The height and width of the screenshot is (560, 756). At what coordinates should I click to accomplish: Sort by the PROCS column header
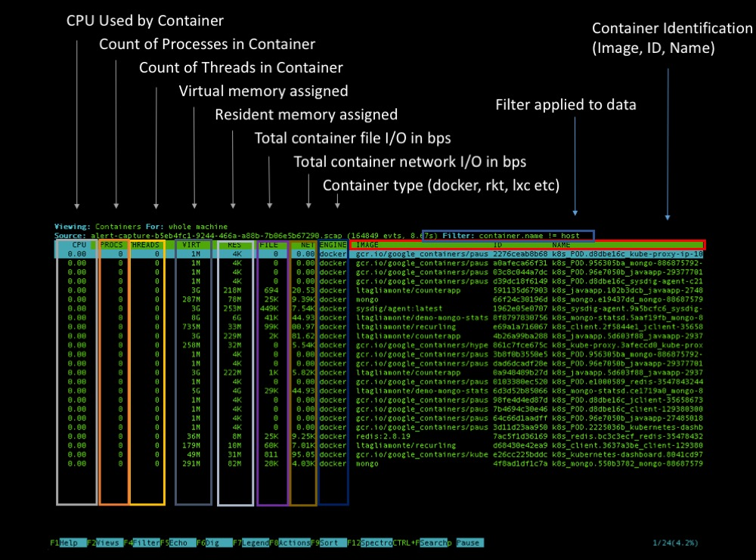tap(112, 245)
